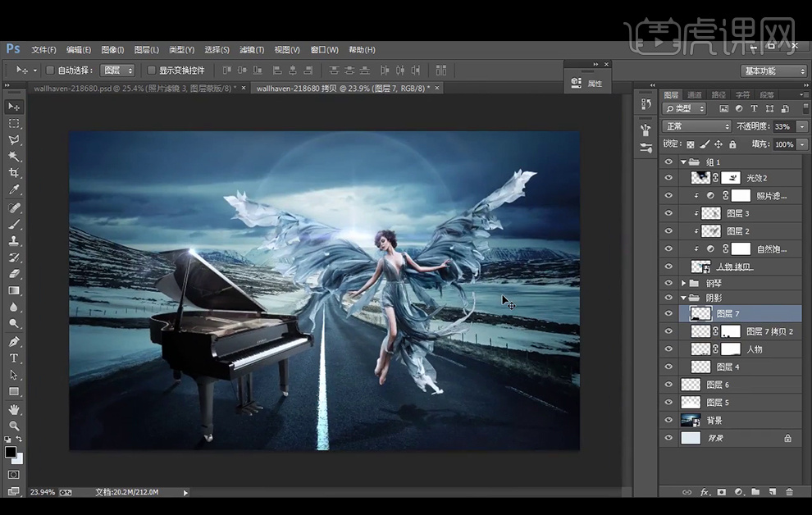Expand the 钢琴 layer group
This screenshot has height=515, width=812.
(x=684, y=283)
